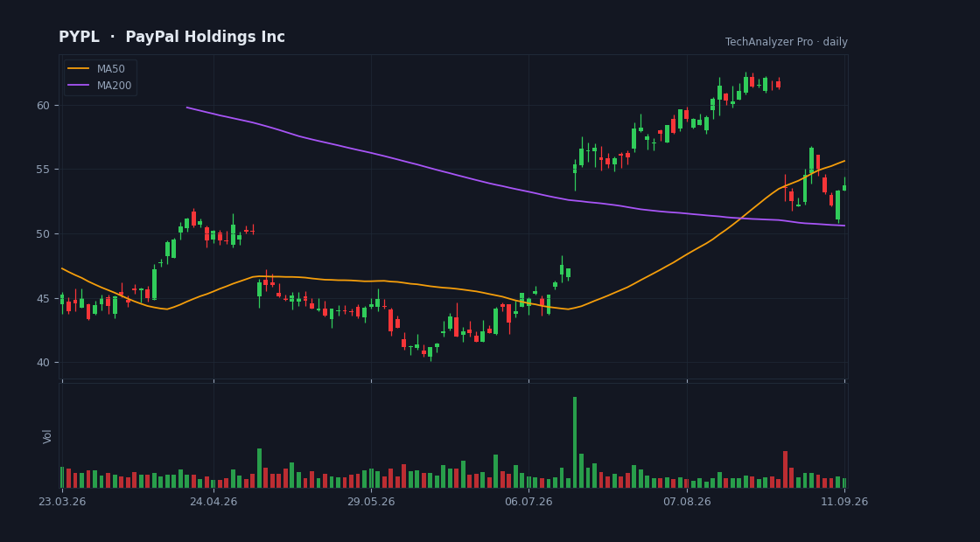Click the 60 price axis label
The height and width of the screenshot is (542, 980).
pos(43,105)
